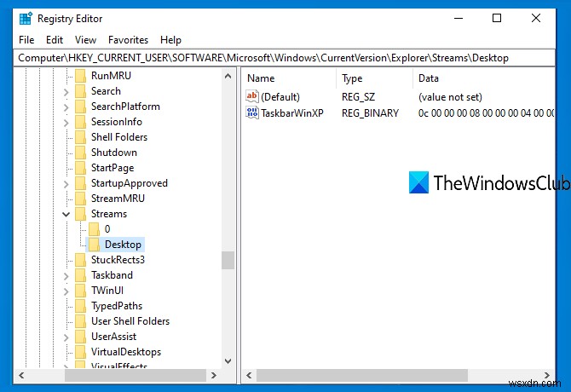Expand the UserAssist key

pos(66,337)
